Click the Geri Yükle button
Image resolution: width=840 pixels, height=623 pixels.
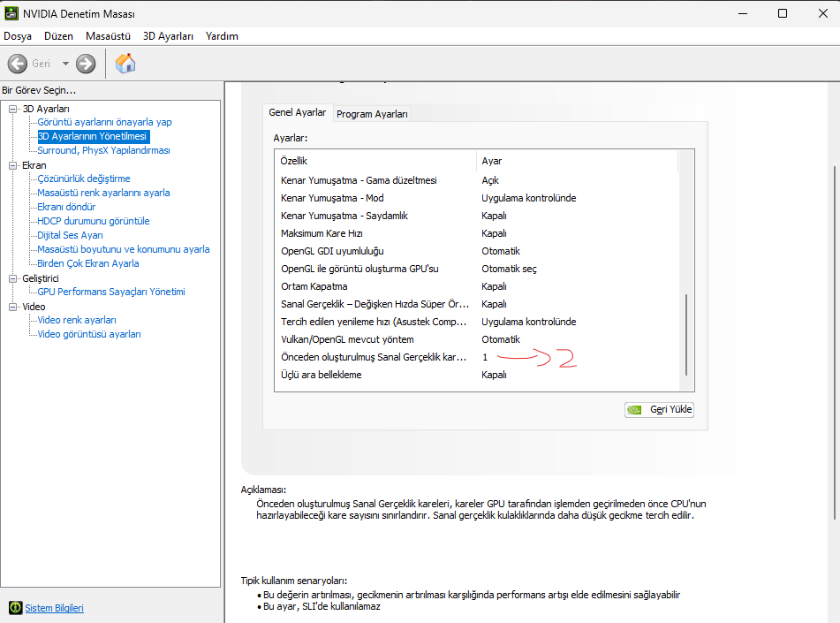[659, 410]
